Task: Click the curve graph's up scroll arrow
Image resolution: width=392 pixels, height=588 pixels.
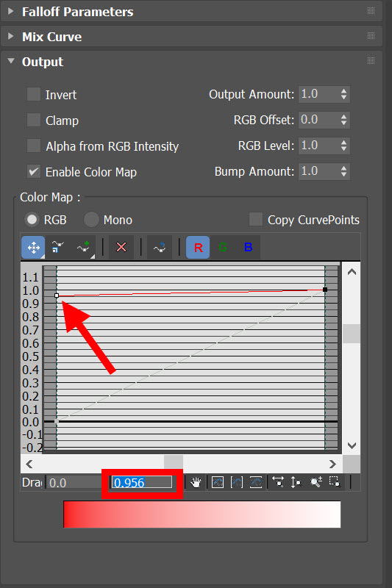Action: tap(352, 272)
